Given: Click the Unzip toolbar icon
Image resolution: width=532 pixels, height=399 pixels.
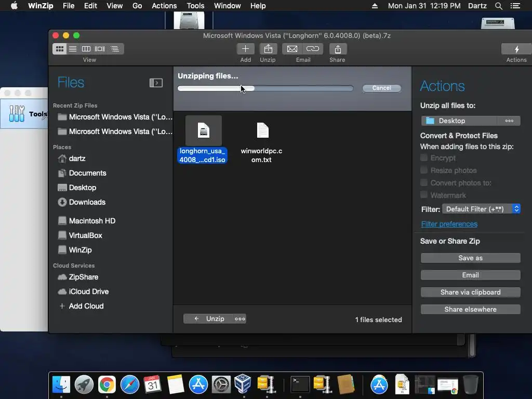Looking at the screenshot, I should (268, 49).
